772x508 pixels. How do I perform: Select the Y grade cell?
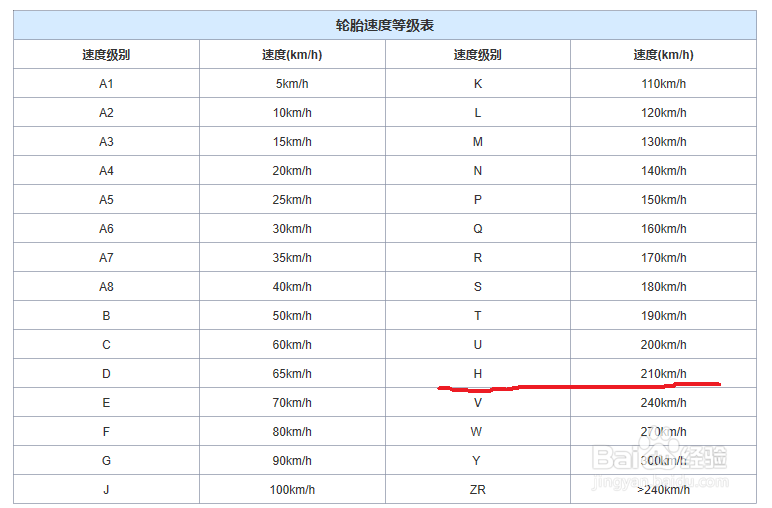click(476, 461)
